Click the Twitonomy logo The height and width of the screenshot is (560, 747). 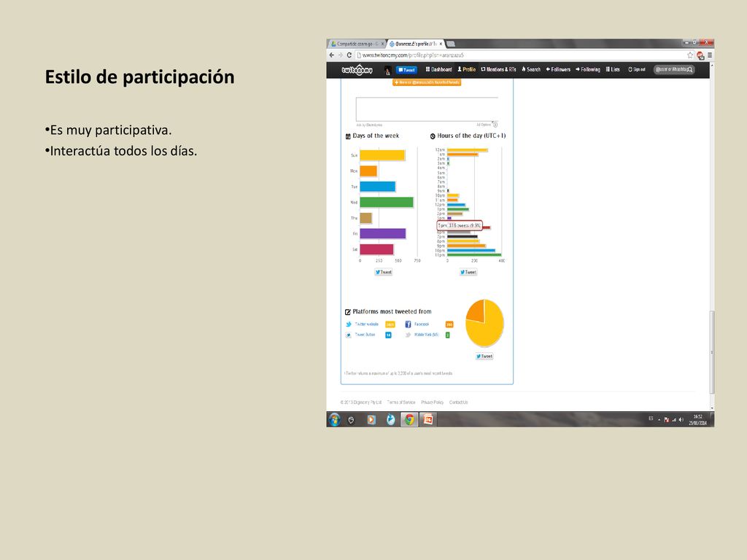357,70
